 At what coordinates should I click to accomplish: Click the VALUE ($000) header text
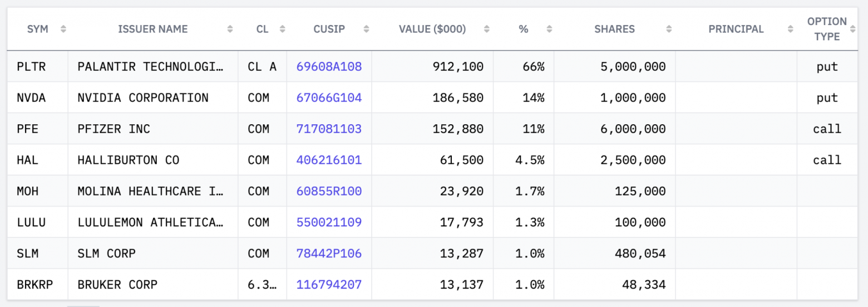(432, 29)
